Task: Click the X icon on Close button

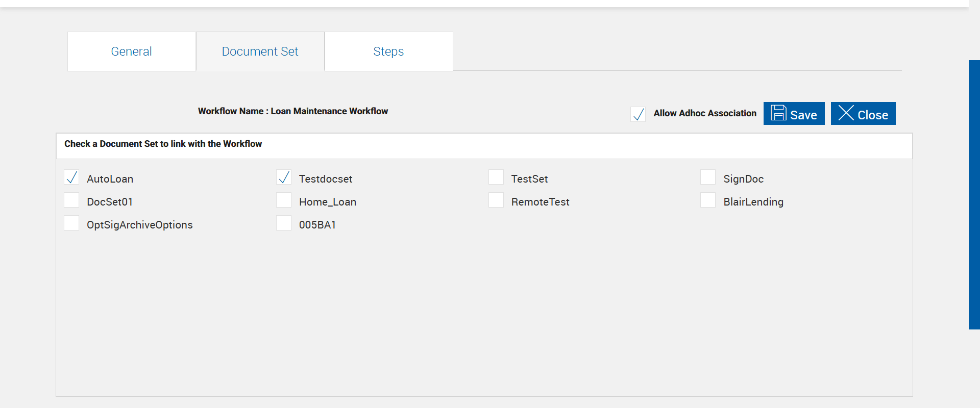Action: tap(846, 113)
